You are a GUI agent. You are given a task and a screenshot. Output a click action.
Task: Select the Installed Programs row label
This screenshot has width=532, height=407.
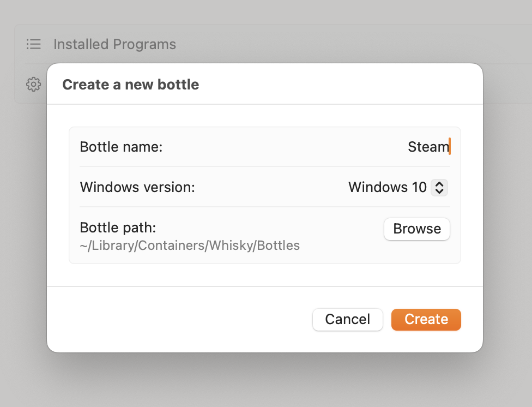[114, 44]
